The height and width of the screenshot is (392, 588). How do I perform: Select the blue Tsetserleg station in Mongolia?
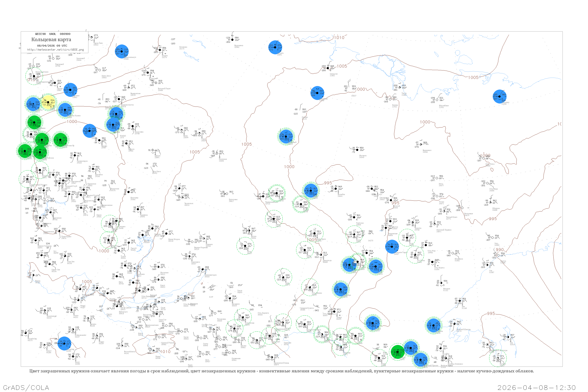click(x=64, y=344)
